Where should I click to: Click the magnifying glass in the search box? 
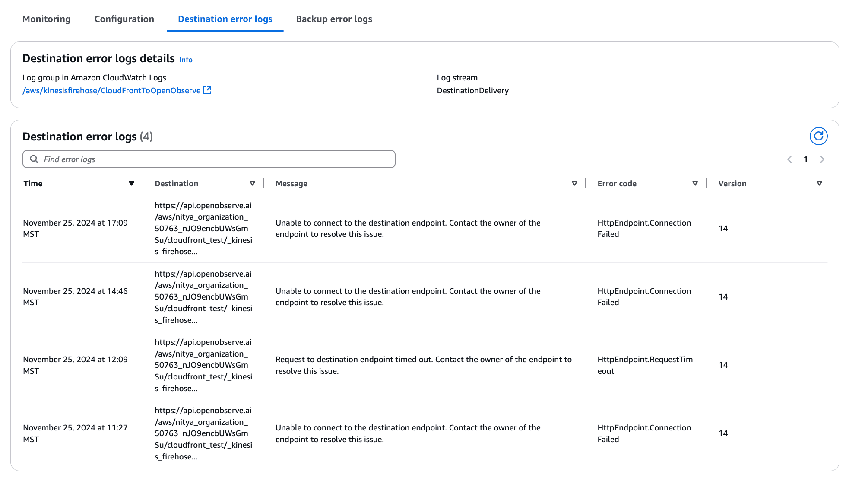point(34,159)
